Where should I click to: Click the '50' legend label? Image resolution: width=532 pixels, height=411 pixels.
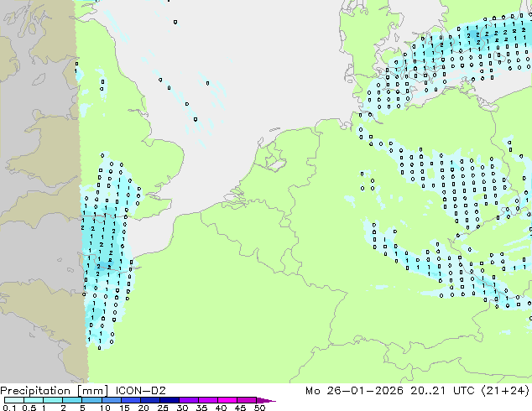pos(260,408)
